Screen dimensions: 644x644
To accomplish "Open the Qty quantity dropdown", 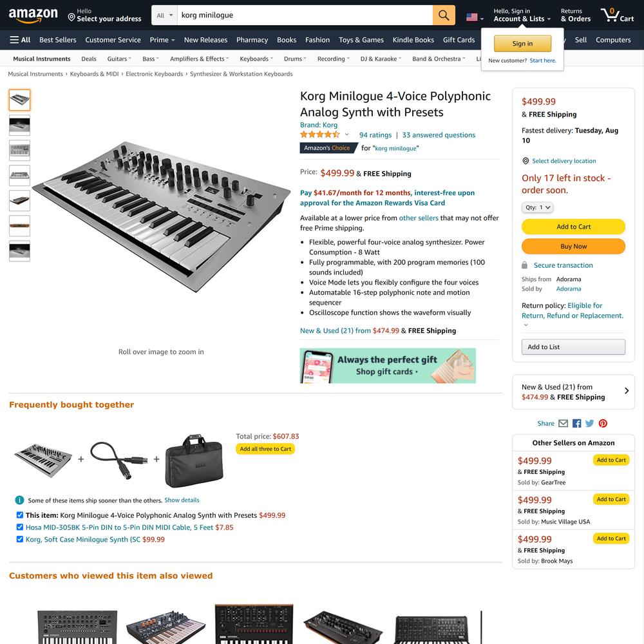I will coord(537,207).
